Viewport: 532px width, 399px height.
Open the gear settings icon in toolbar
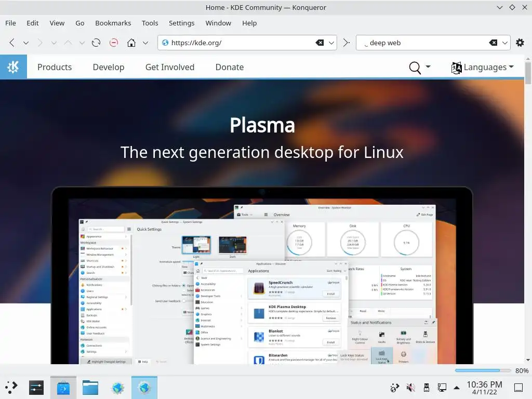pos(520,43)
